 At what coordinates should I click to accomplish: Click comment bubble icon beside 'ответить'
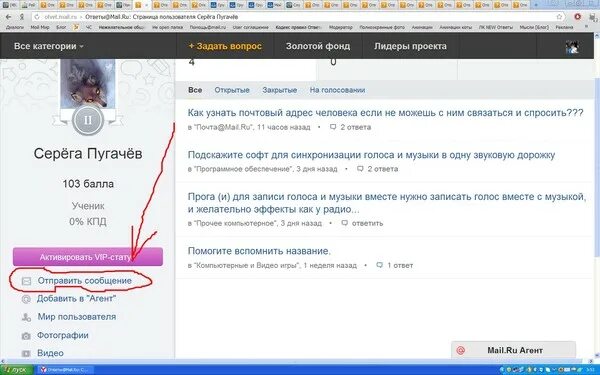[x=345, y=223]
